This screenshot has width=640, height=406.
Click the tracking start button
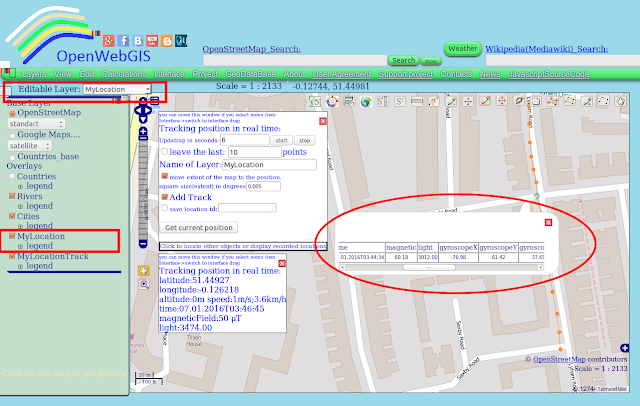[281, 140]
